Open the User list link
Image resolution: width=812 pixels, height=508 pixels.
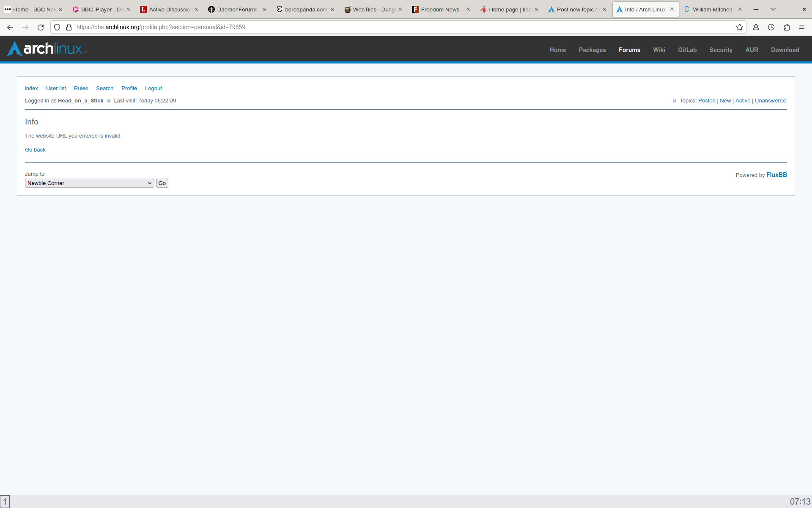coord(56,88)
